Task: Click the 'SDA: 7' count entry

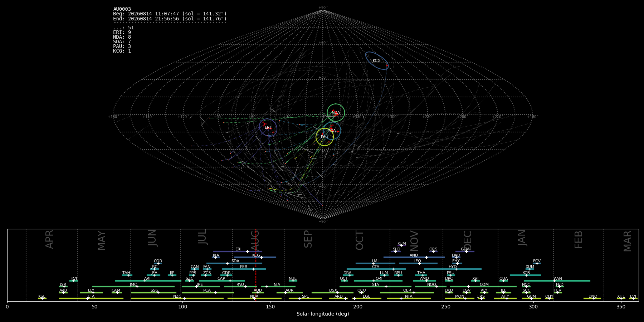Action: coord(122,42)
